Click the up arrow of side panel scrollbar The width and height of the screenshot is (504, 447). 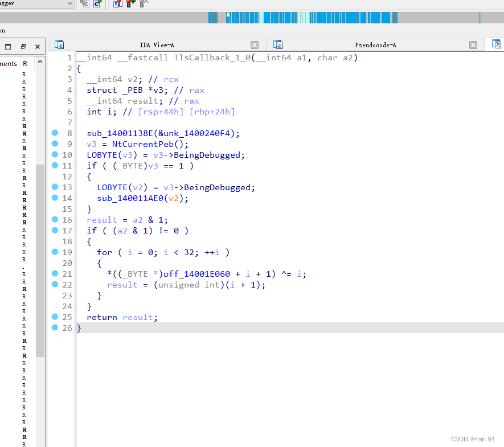(40, 61)
